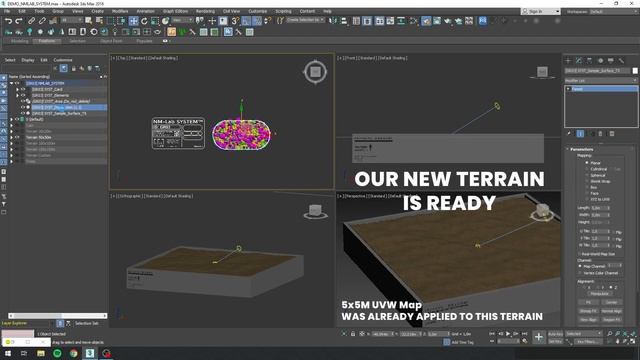Select the Box mapping radio button

click(587, 187)
